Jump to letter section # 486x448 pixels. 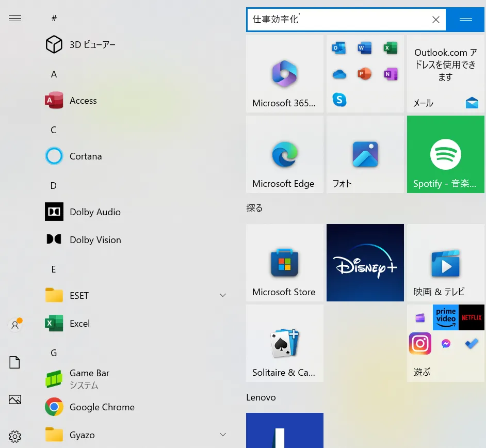pyautogui.click(x=54, y=18)
